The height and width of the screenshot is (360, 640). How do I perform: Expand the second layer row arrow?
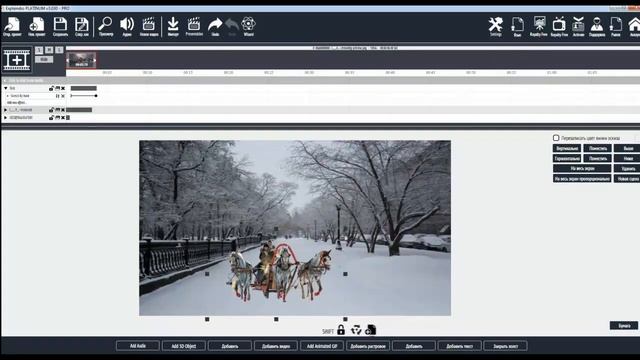point(6,110)
